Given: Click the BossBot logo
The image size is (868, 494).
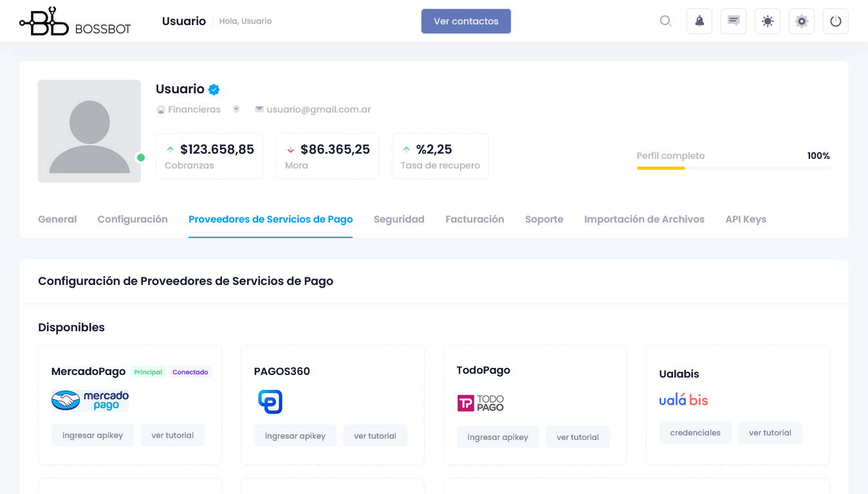Looking at the screenshot, I should coord(75,21).
